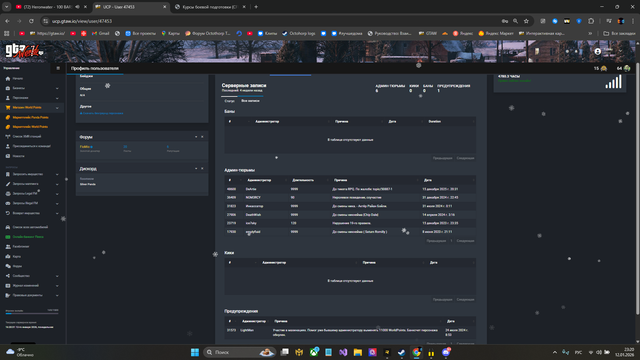Toggle the sidebar with the hamburger button
The image size is (640, 360).
[58, 68]
